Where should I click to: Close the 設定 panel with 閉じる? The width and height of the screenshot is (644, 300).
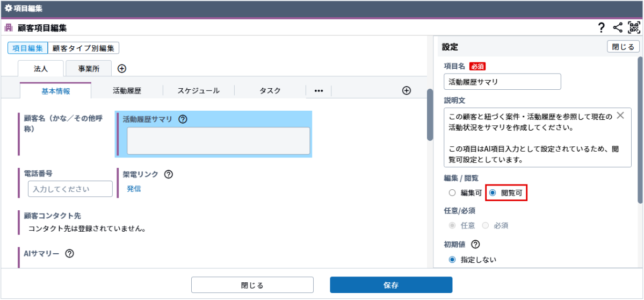(623, 47)
